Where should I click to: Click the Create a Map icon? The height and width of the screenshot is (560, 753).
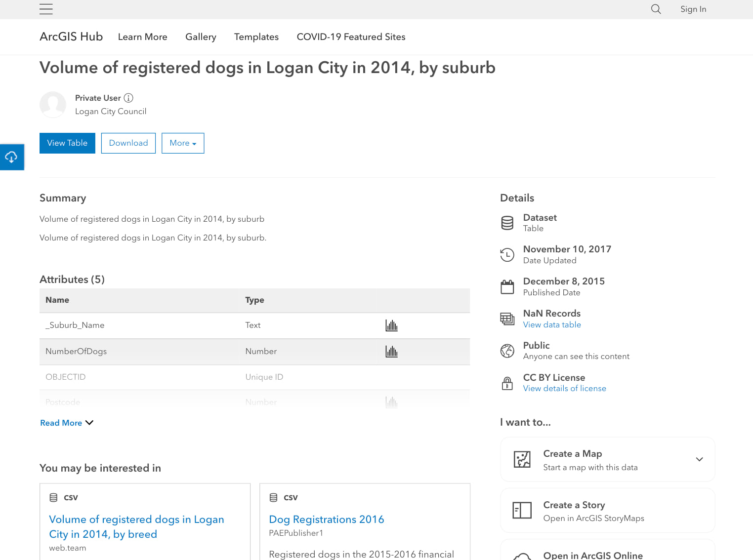pyautogui.click(x=522, y=459)
